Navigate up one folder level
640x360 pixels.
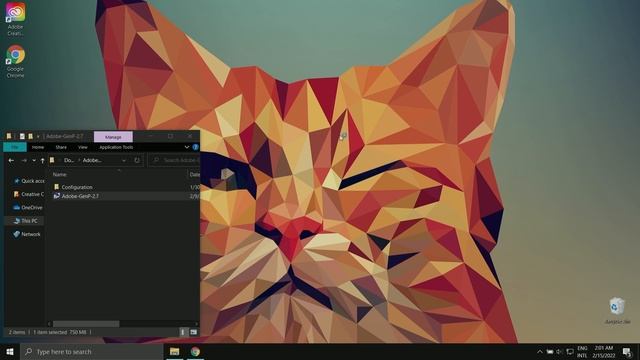click(x=42, y=160)
